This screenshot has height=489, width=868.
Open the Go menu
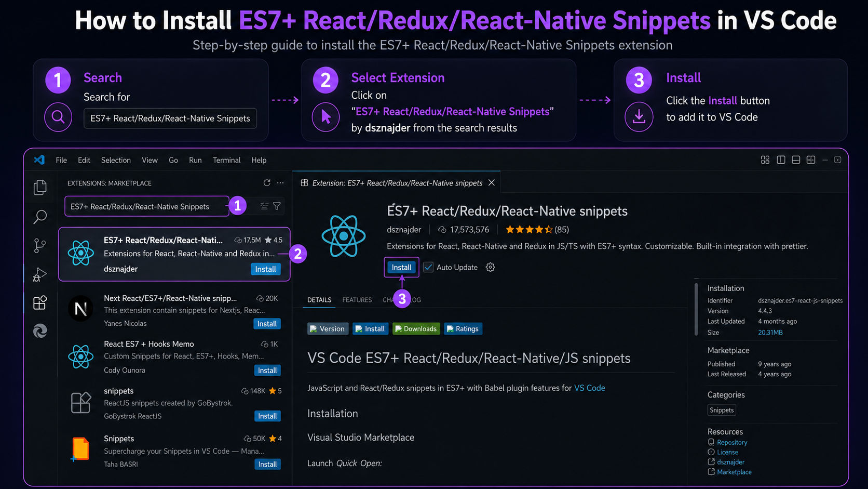coord(173,160)
